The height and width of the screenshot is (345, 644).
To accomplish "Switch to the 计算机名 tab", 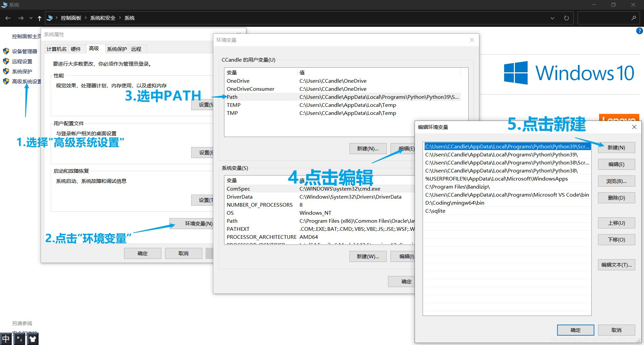I will tap(56, 49).
